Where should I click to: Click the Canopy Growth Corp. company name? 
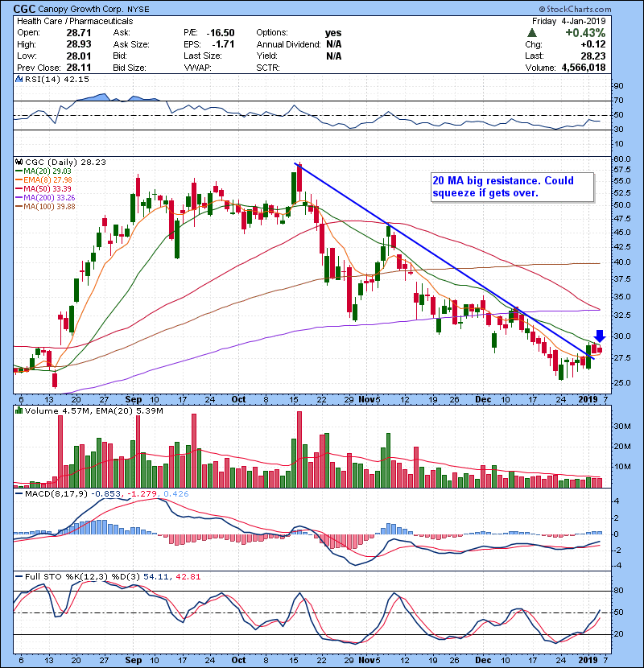pyautogui.click(x=80, y=9)
